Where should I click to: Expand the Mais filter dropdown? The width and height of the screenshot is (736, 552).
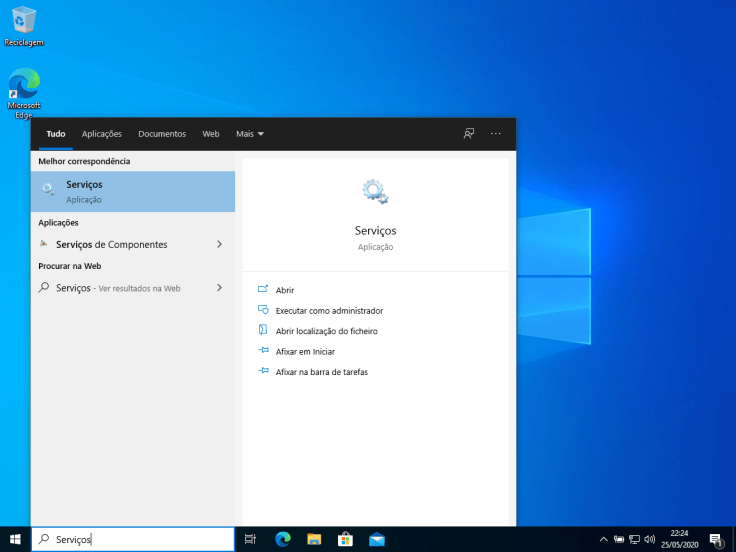(x=250, y=134)
